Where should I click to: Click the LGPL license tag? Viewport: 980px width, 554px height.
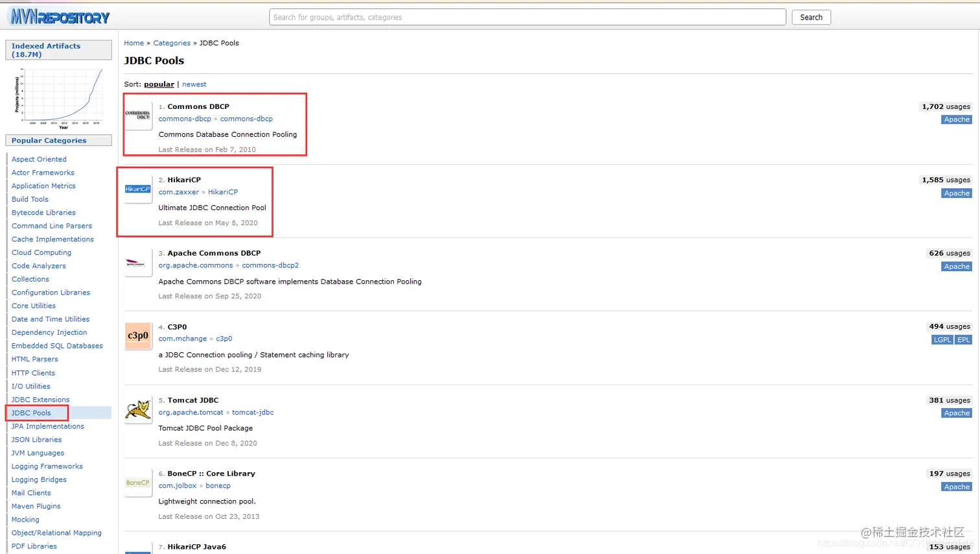pos(942,340)
